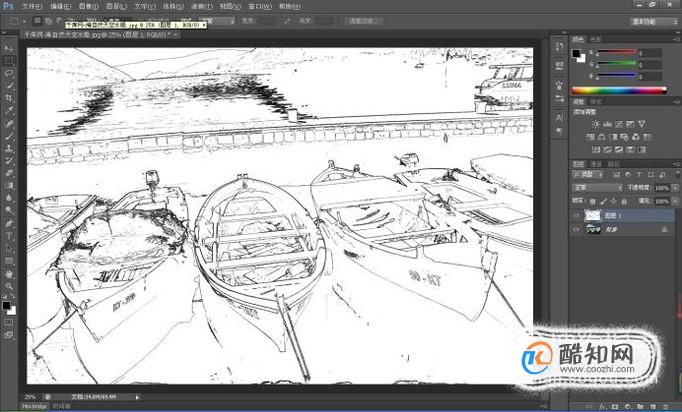This screenshot has height=412, width=682.
Task: Open the layer filter type dropdown
Action: pos(588,174)
